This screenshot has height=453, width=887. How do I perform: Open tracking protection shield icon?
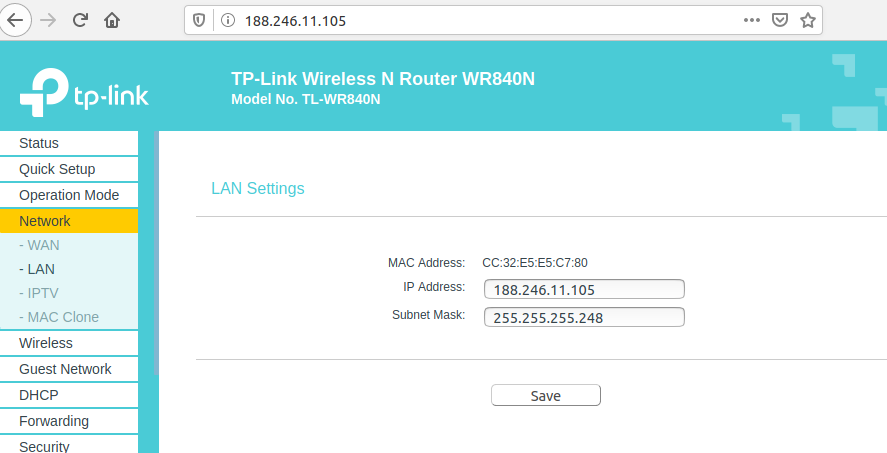point(199,20)
